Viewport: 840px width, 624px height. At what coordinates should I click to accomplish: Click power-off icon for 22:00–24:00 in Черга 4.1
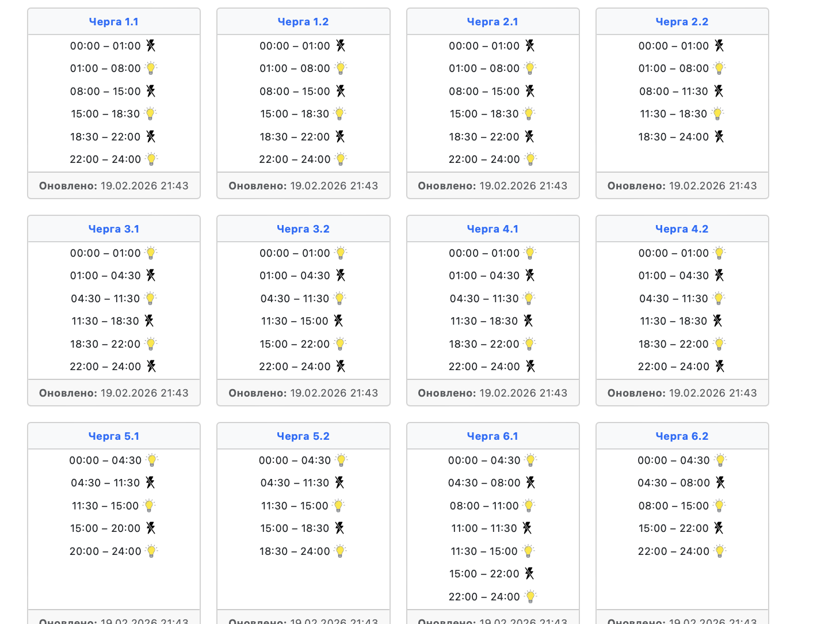click(530, 366)
